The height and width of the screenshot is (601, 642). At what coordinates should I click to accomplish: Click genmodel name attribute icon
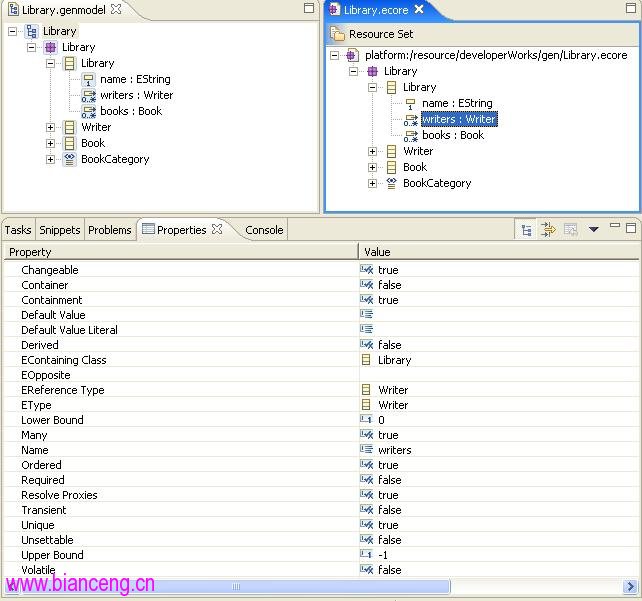(x=88, y=79)
